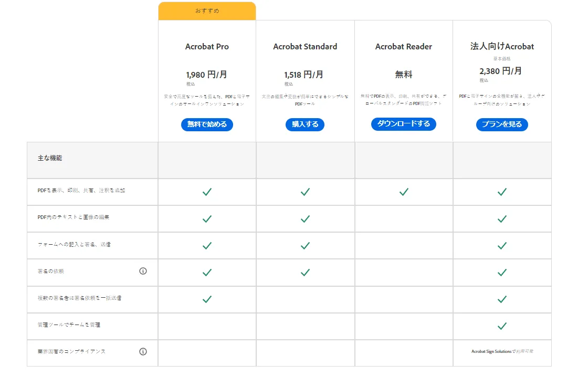Click the おすすめ badge above Acrobat Pro
The width and height of the screenshot is (588, 376).
[207, 11]
